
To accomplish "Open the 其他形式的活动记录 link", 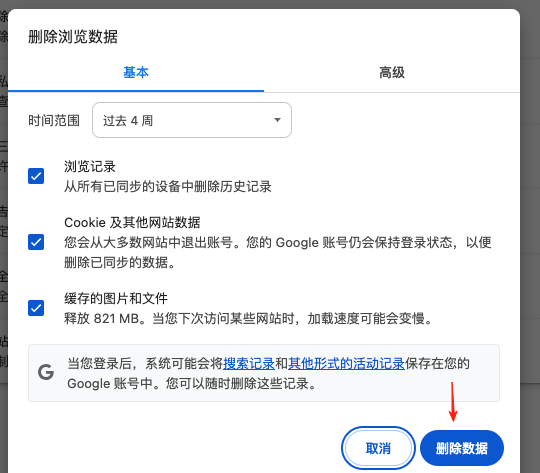I will 346,363.
